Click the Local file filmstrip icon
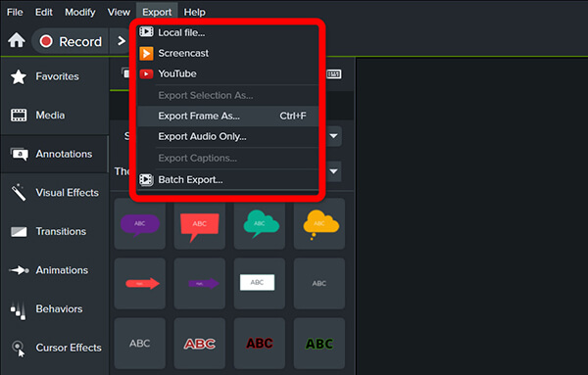The image size is (588, 375). coord(146,32)
